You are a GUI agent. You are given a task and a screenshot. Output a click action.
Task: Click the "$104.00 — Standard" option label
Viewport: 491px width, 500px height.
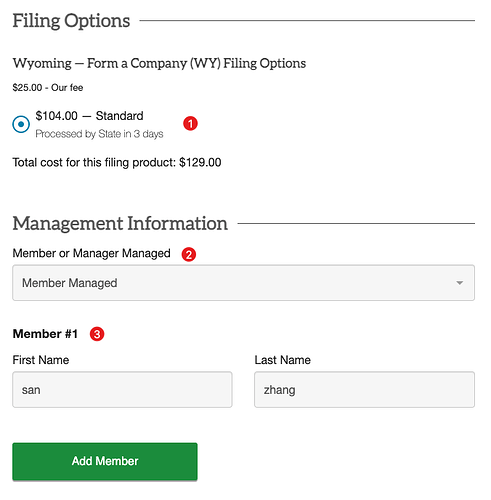pyautogui.click(x=89, y=116)
